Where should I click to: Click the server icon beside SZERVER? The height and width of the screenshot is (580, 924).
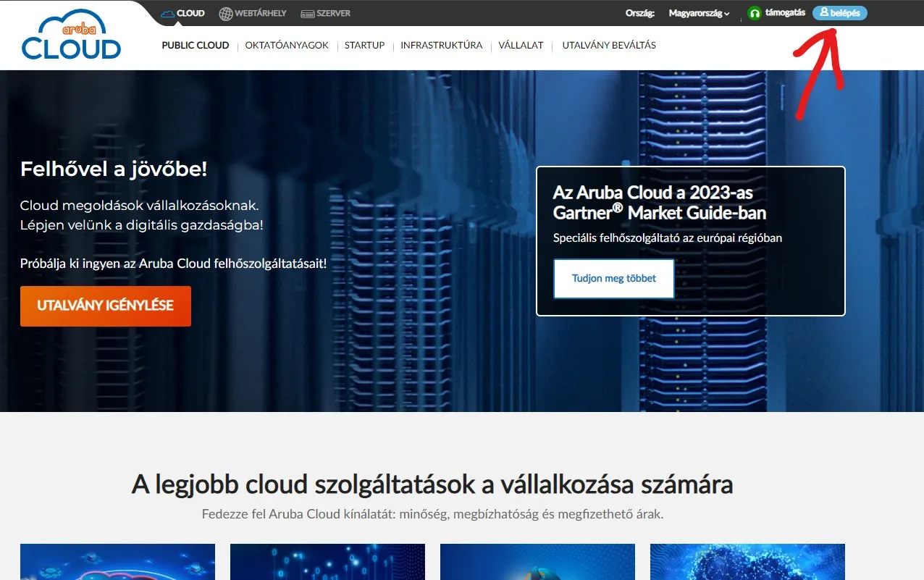307,14
